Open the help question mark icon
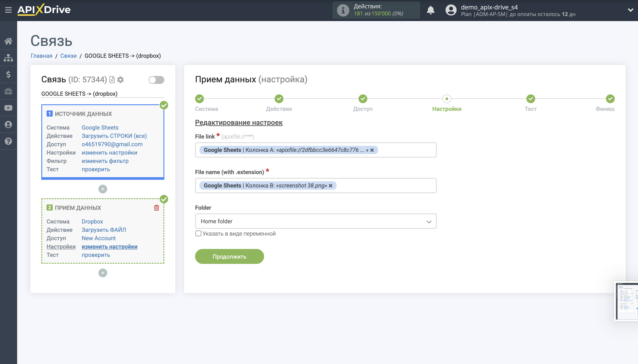The width and height of the screenshot is (638, 364). pyautogui.click(x=8, y=141)
